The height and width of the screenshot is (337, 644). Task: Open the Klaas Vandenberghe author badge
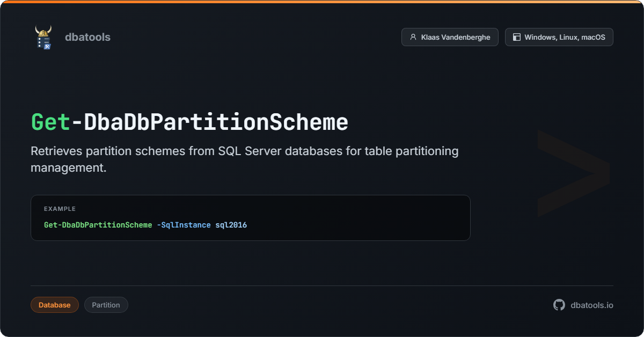coord(450,37)
